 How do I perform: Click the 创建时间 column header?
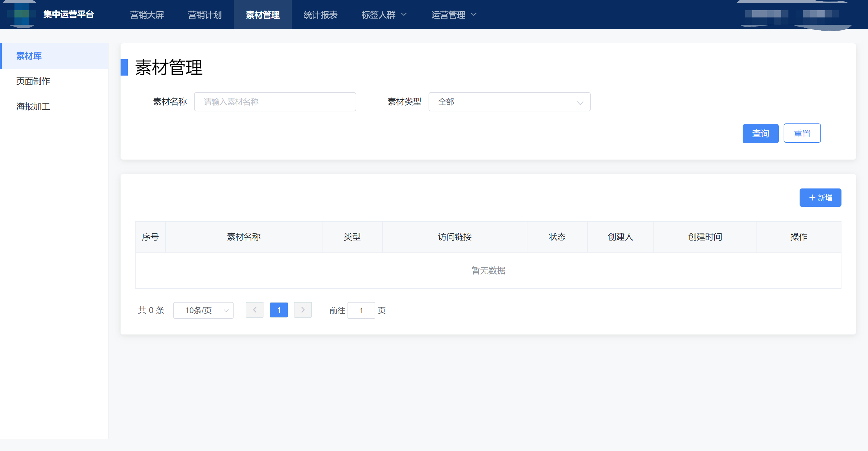point(705,237)
